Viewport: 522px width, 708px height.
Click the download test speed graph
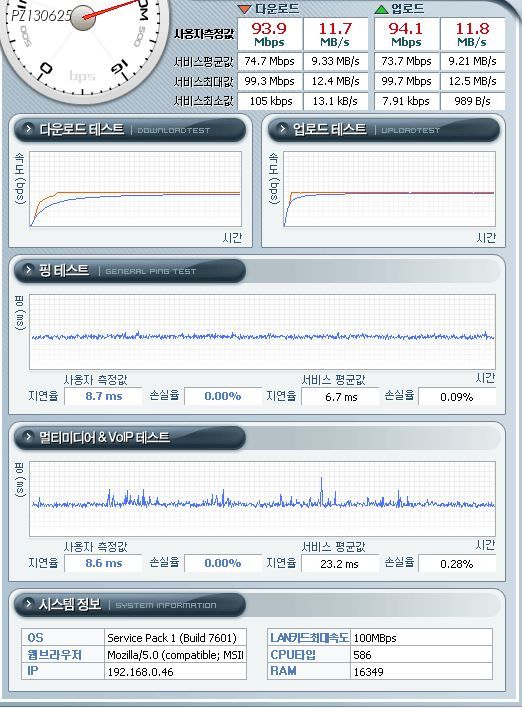click(135, 189)
